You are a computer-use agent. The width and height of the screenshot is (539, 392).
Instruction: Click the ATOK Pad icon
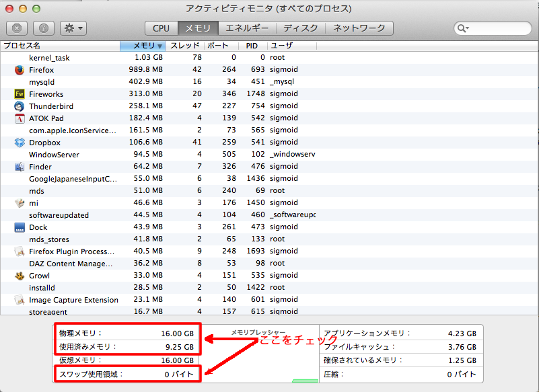[20, 118]
